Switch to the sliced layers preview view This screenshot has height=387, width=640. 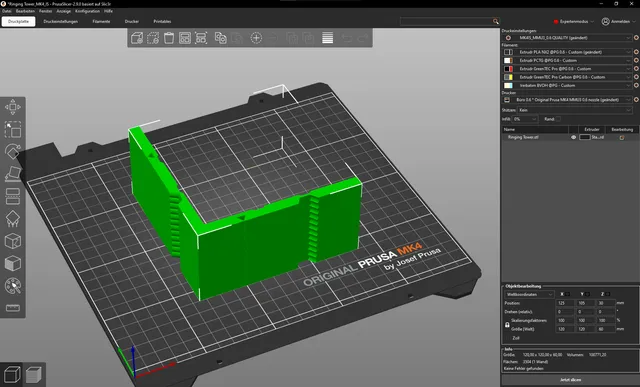tap(33, 375)
